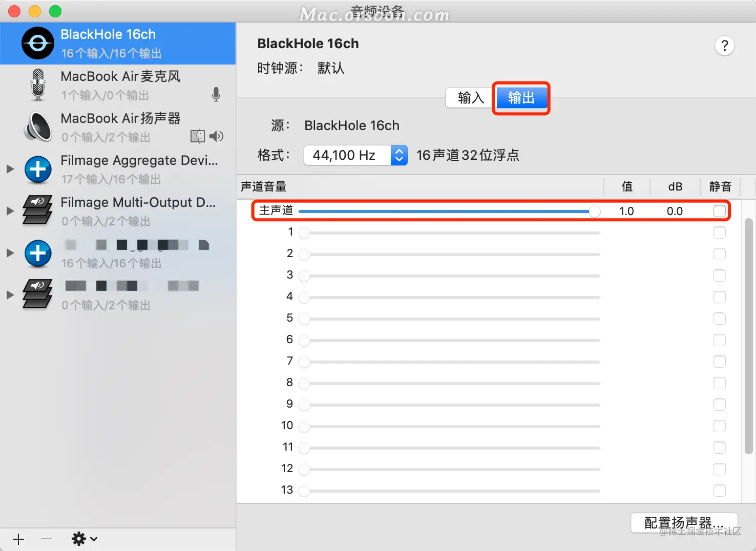Click the 静音 column header
This screenshot has width=756, height=551.
720,187
